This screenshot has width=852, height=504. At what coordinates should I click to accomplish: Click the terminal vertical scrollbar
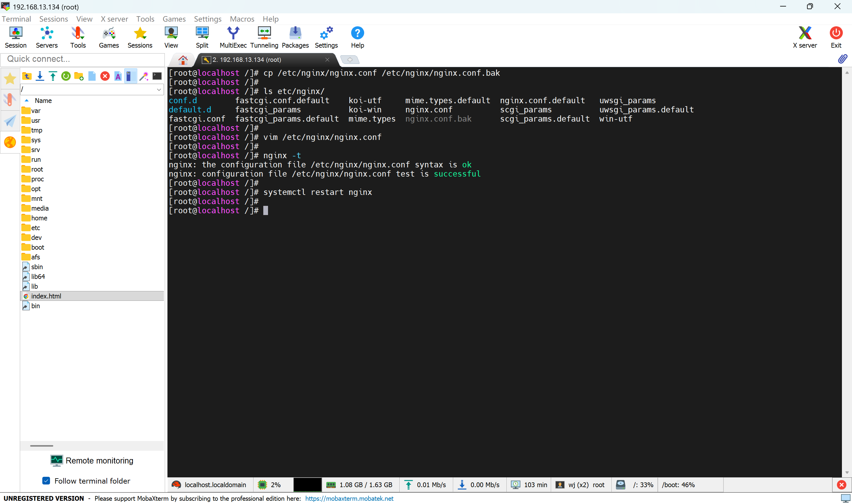click(x=847, y=272)
